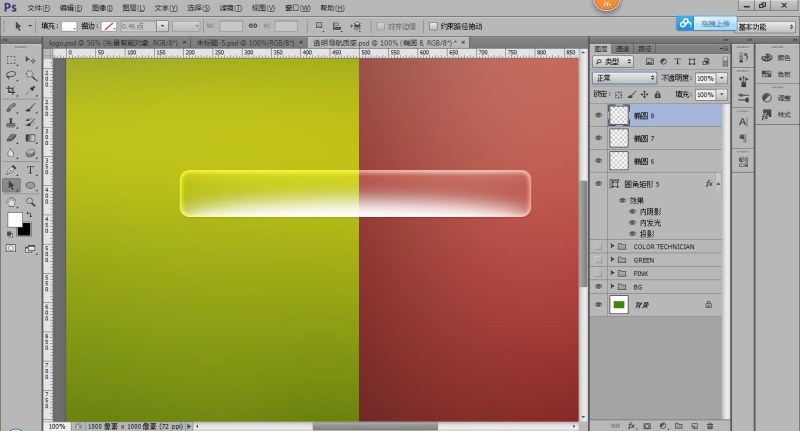
Task: Open the layer filter 类型 dropdown
Action: coord(613,62)
